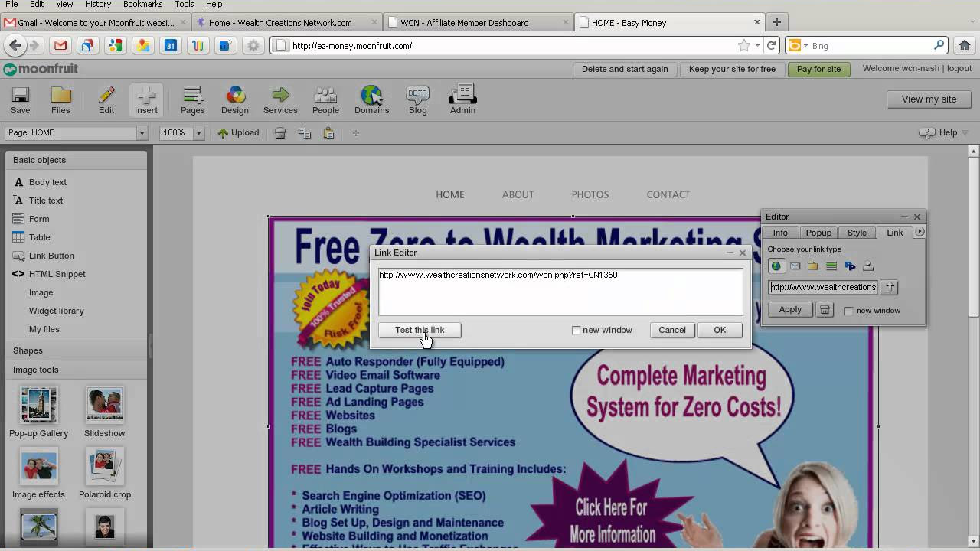Open the Insert tool
This screenshot has height=551, width=980.
click(x=146, y=100)
